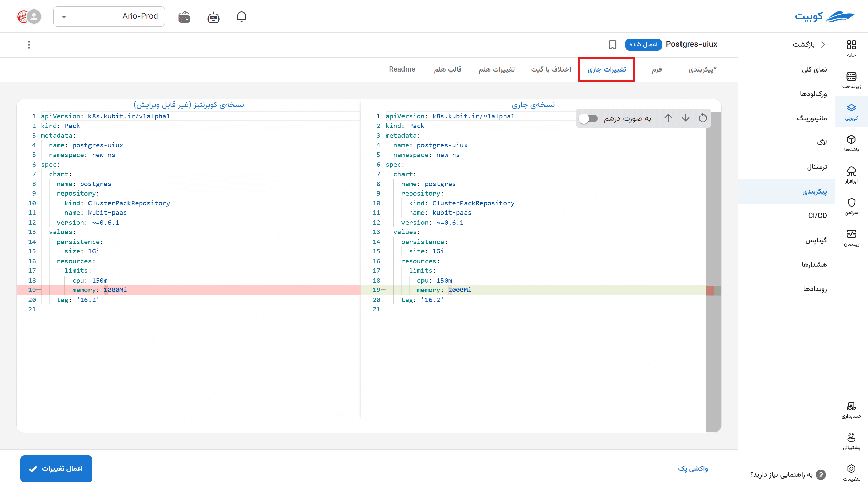The image size is (868, 488).
Task: Click the واکشی پک link
Action: click(693, 468)
